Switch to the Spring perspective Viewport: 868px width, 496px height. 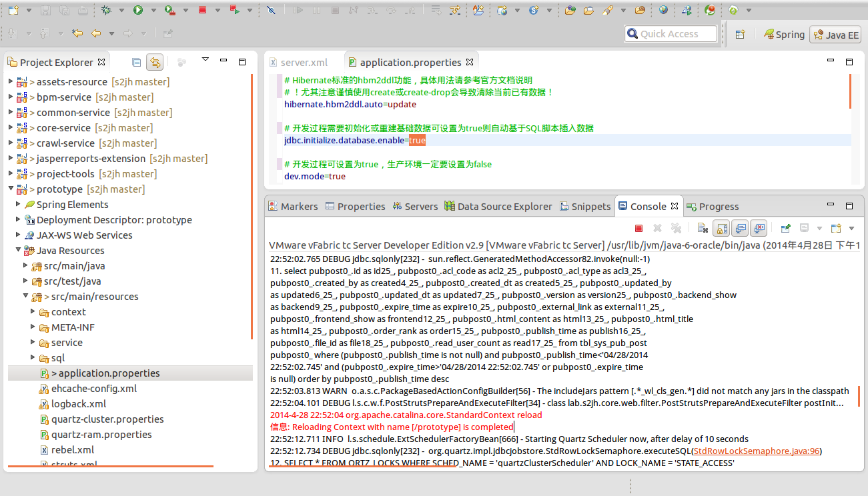click(785, 35)
